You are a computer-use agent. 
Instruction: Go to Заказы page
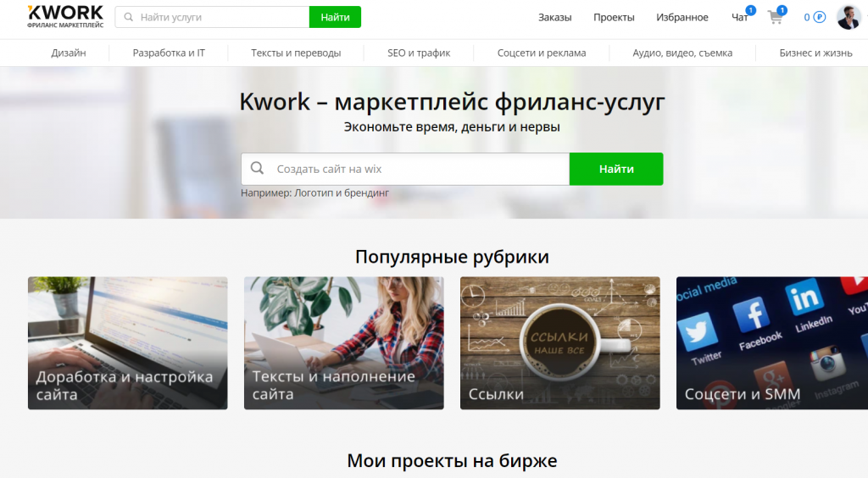click(x=554, y=17)
